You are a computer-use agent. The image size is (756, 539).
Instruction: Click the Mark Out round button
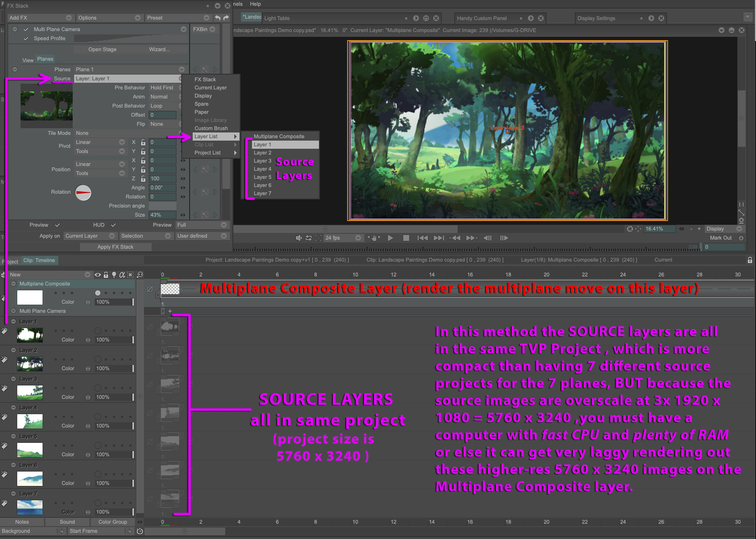(741, 238)
